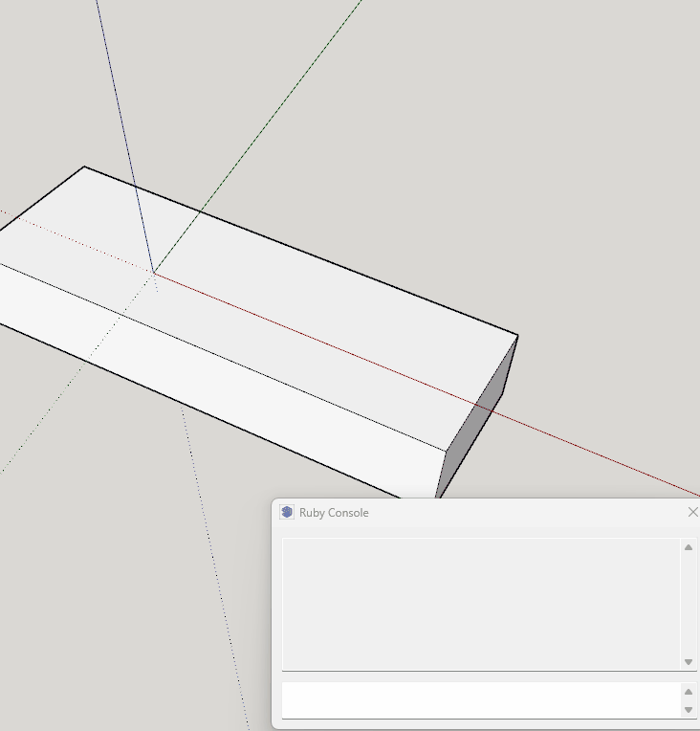Image resolution: width=700 pixels, height=731 pixels.
Task: Click the Ruby Console title text
Action: coord(334,512)
